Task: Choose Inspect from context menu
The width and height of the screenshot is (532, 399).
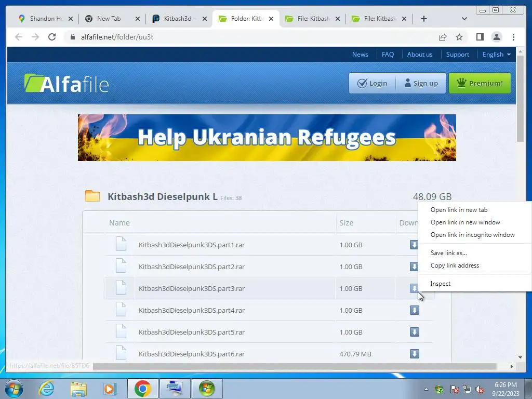Action: tap(475, 284)
